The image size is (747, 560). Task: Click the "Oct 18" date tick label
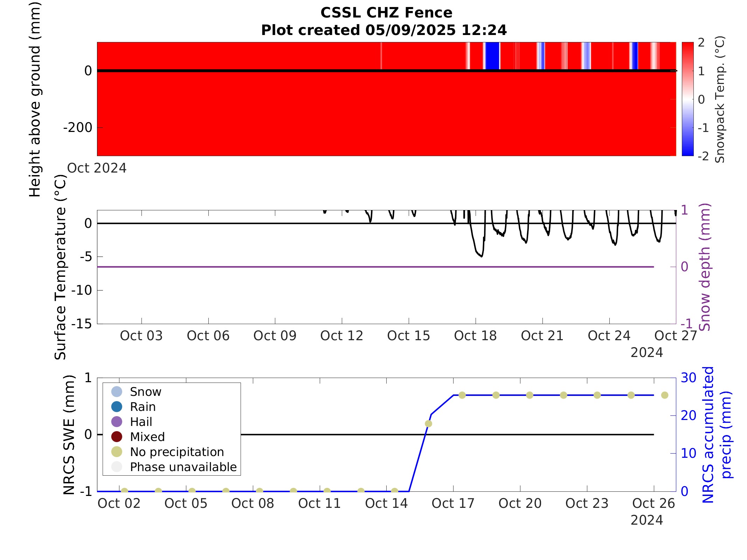(x=476, y=336)
